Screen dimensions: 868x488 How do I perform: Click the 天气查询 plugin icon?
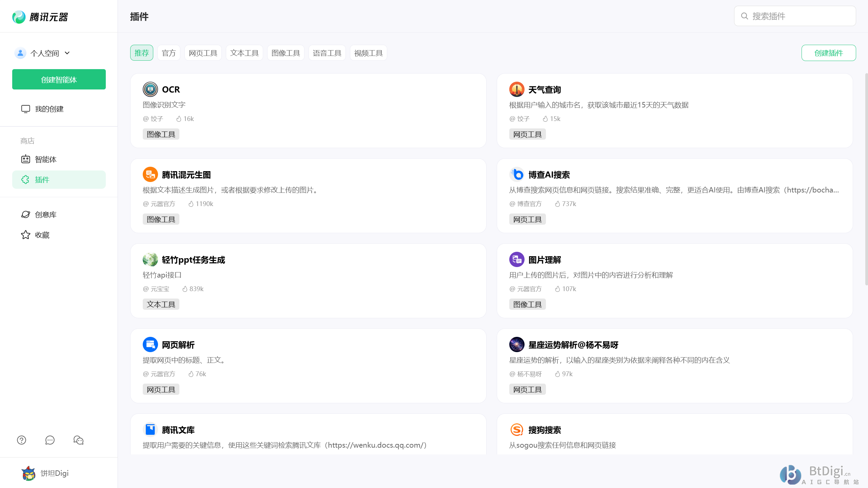click(517, 89)
